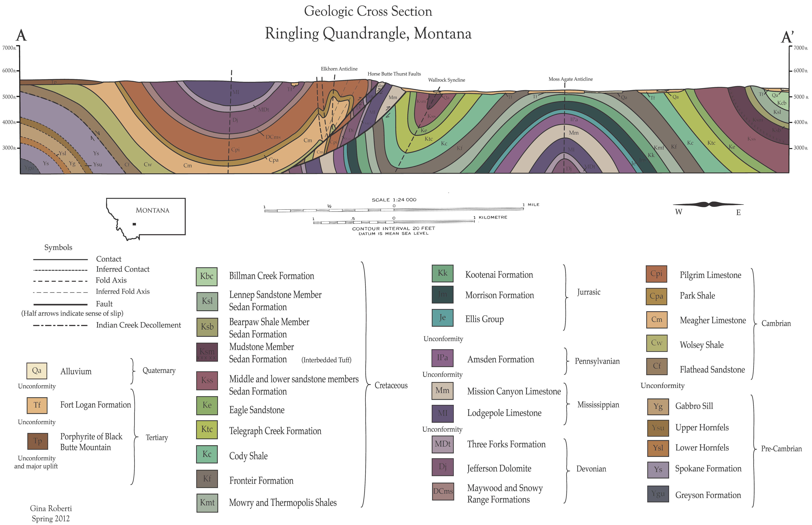Select the Cw Wolsey Shale legend swatch
812x525 pixels.
pyautogui.click(x=657, y=343)
